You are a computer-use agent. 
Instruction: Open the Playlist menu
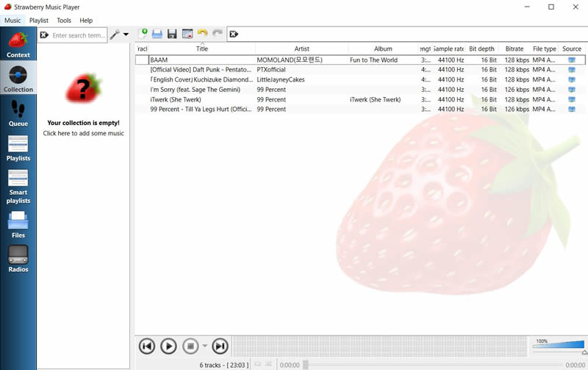click(39, 21)
